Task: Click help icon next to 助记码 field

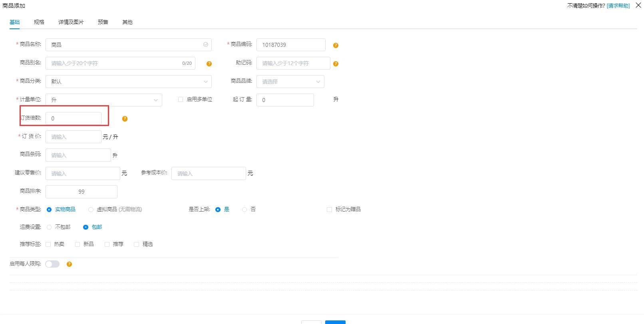Action: pos(336,64)
